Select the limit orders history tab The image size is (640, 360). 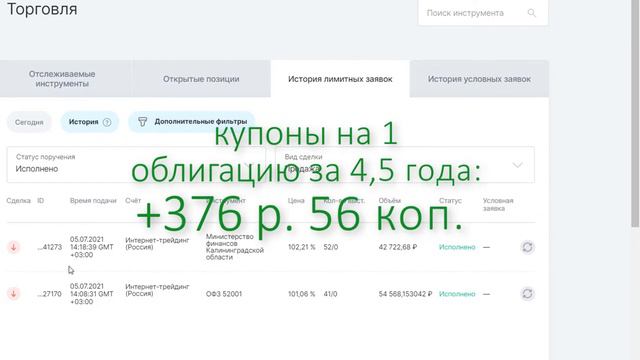pos(340,79)
